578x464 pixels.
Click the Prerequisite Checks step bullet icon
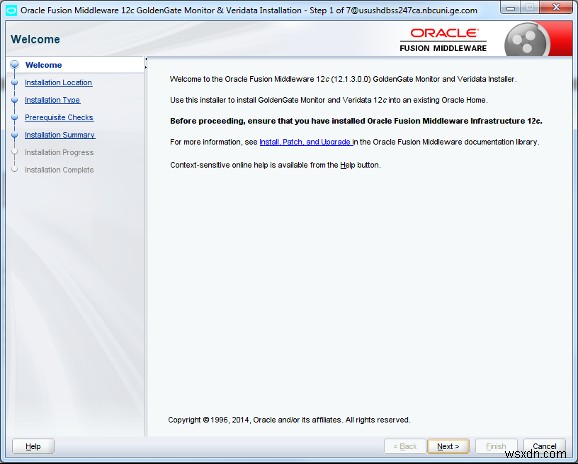tap(15, 118)
